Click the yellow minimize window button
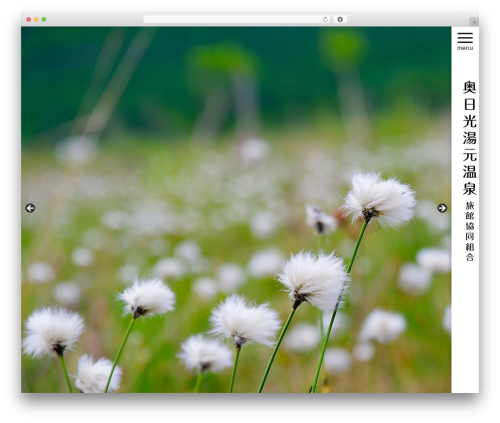Screen dimensions: 500x423 pyautogui.click(x=36, y=20)
